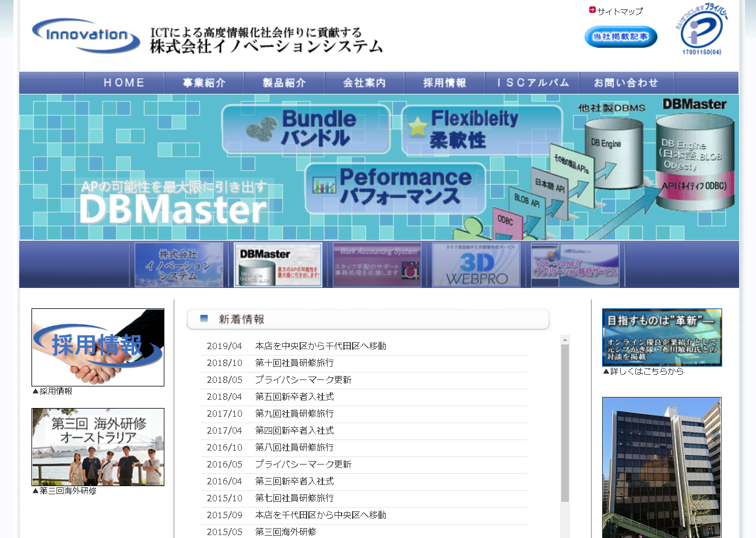This screenshot has height=538, width=756.
Task: Open the 製品紹介 menu item
Action: (284, 83)
